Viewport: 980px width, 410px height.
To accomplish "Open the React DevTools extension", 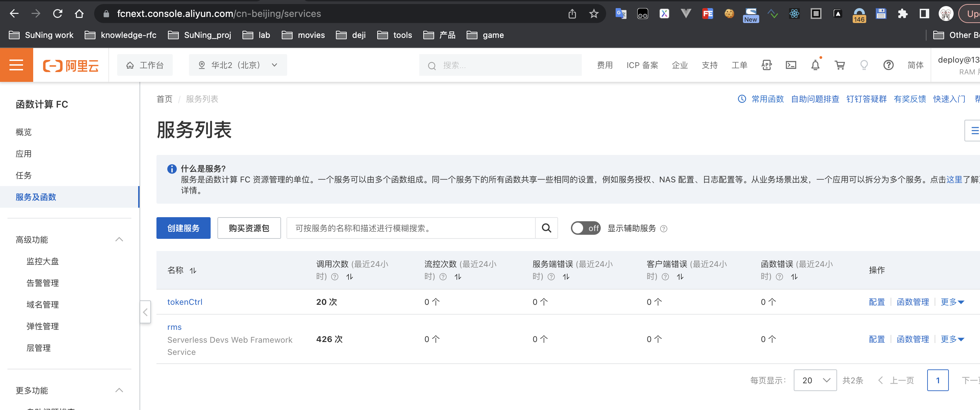I will [794, 14].
